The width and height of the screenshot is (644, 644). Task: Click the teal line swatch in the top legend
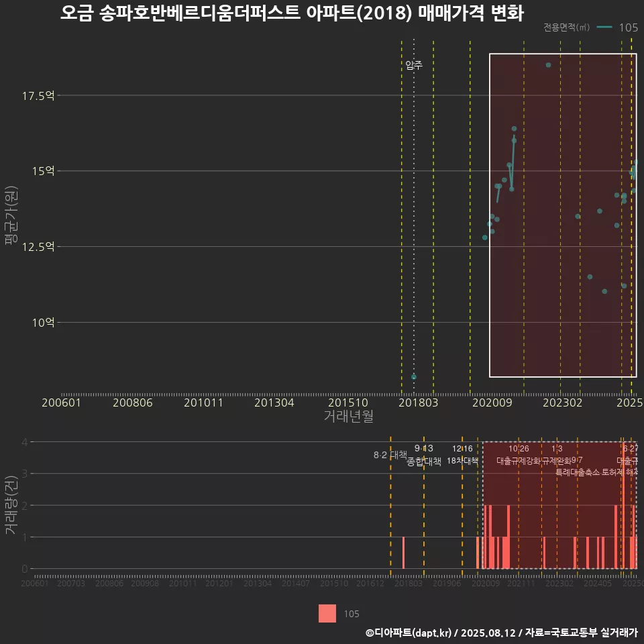point(604,28)
